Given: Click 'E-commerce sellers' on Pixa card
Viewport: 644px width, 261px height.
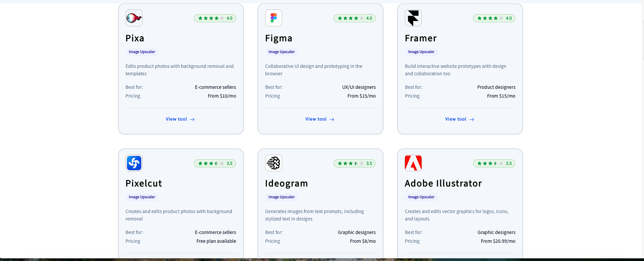Looking at the screenshot, I should point(216,87).
